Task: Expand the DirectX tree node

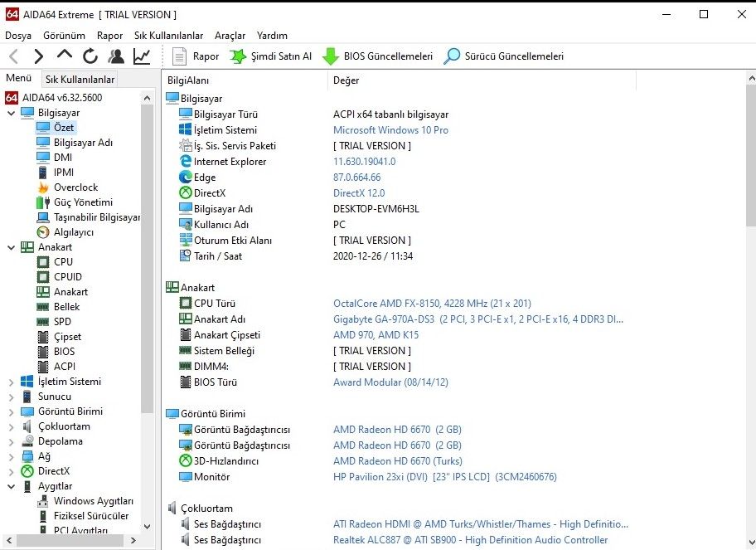Action: 12,472
